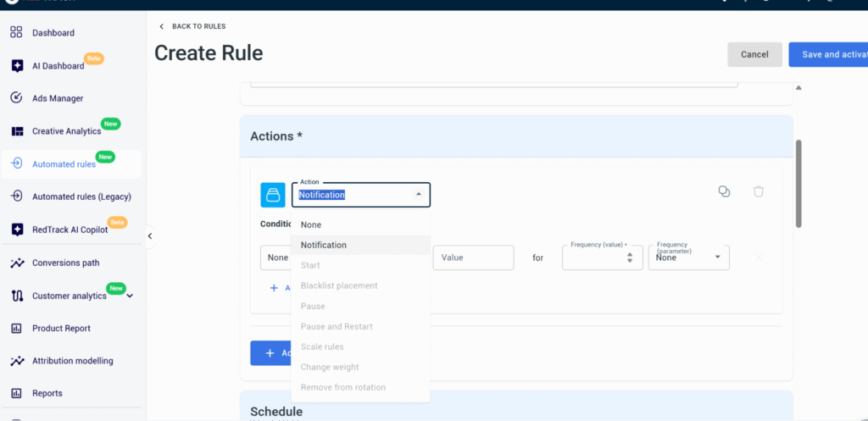Click the blue Add action button
868x421 pixels.
click(270, 353)
